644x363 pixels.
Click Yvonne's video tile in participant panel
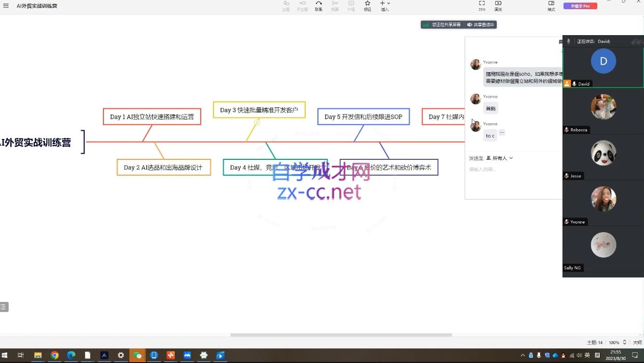coord(603,199)
